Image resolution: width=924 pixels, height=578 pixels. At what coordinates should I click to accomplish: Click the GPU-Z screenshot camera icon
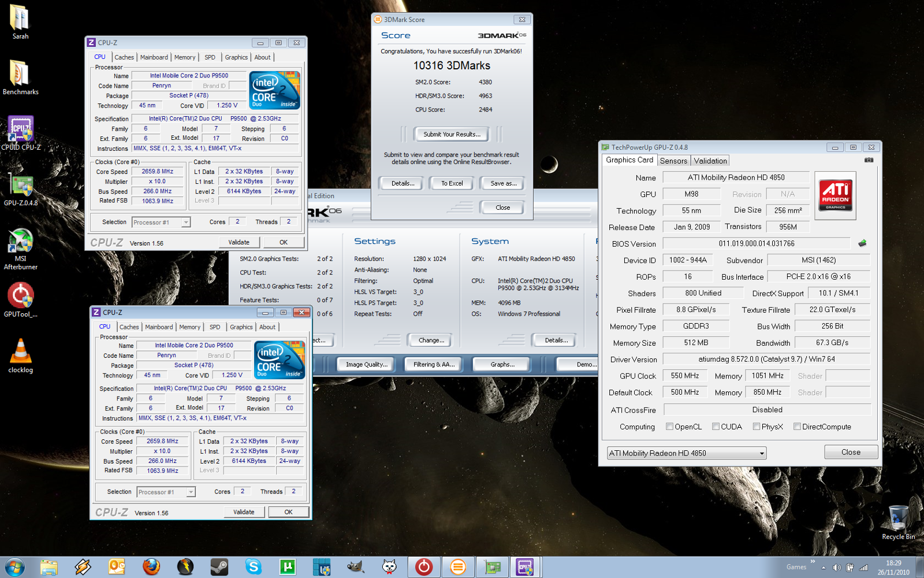coord(869,160)
